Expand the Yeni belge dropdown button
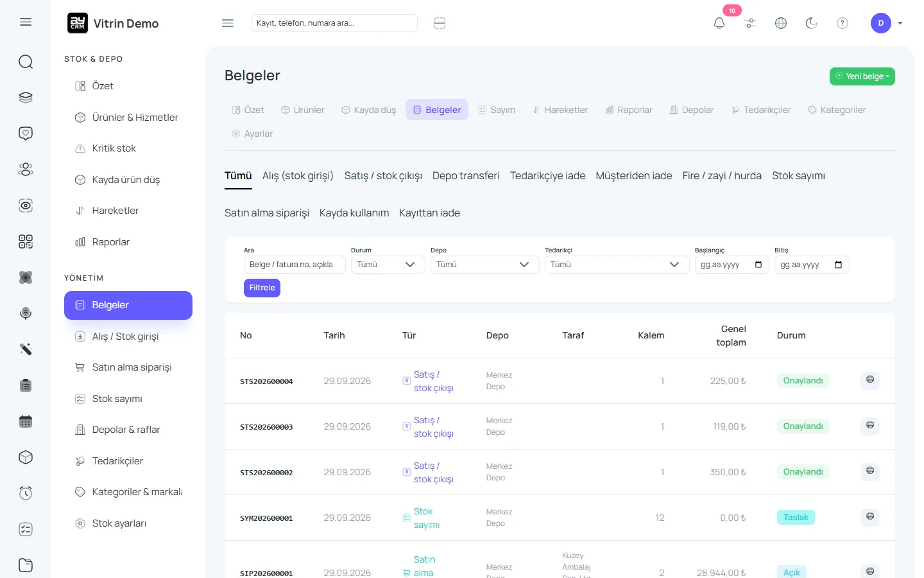 pyautogui.click(x=862, y=76)
